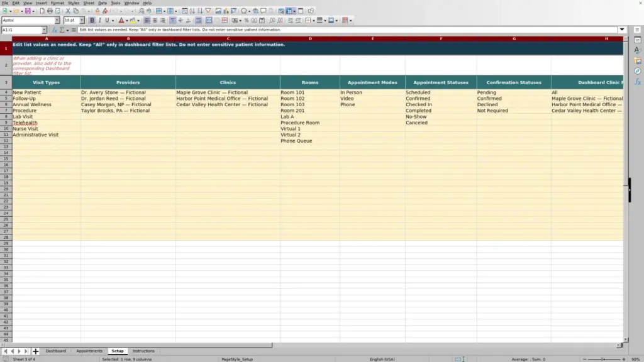Screen dimensions: 644x362
Task: Toggle Freeze Rows and Columns button
Action: [x=289, y=11]
